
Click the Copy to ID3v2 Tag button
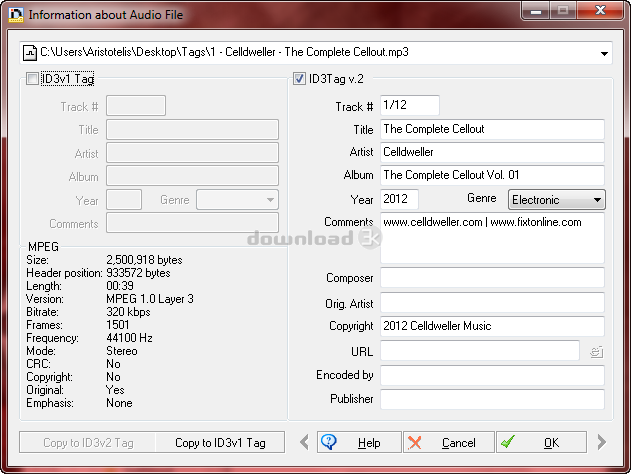(88, 443)
